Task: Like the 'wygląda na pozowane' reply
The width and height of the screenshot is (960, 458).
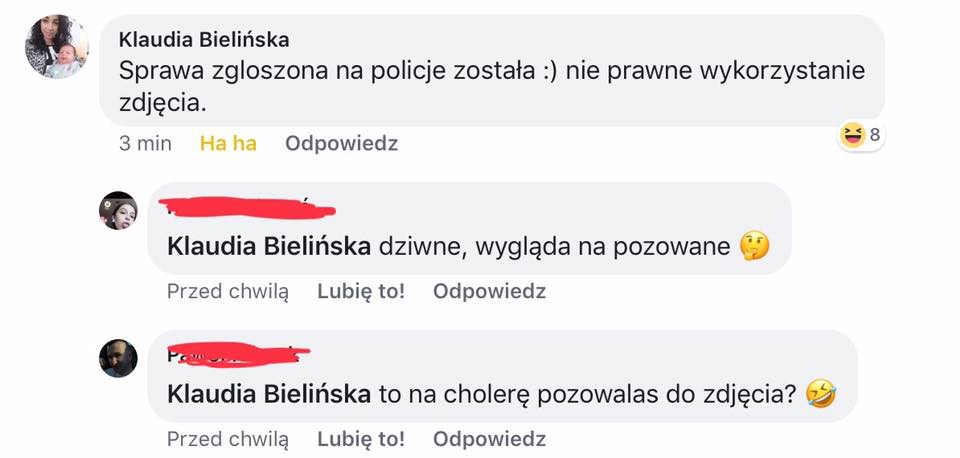Action: click(x=360, y=292)
